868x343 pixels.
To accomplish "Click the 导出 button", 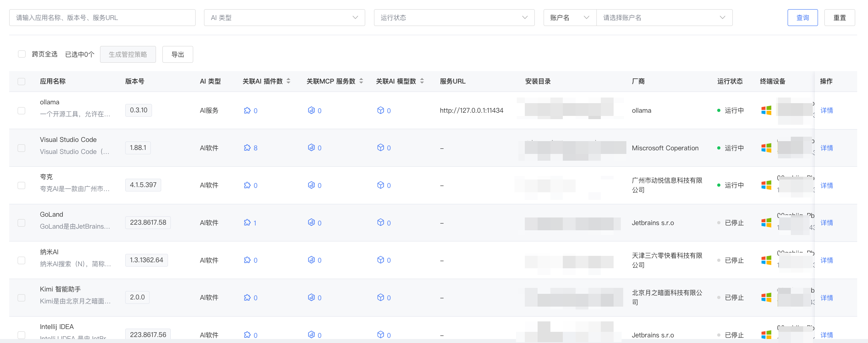I will (x=178, y=54).
